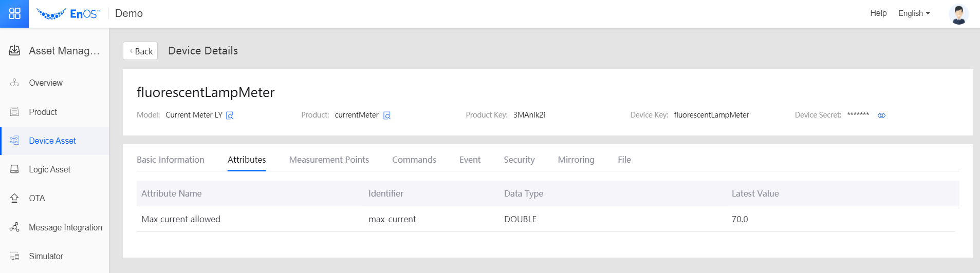Go back using the Back button
The width and height of the screenshot is (980, 273).
140,51
